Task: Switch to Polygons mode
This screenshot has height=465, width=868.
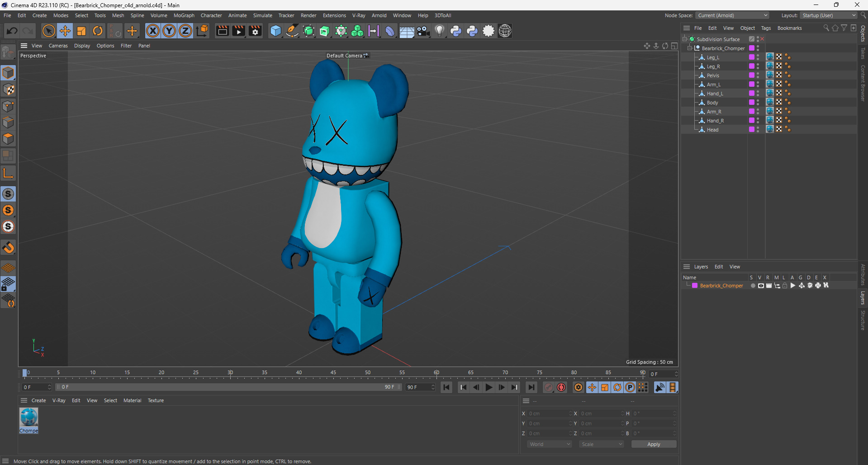Action: pos(8,139)
